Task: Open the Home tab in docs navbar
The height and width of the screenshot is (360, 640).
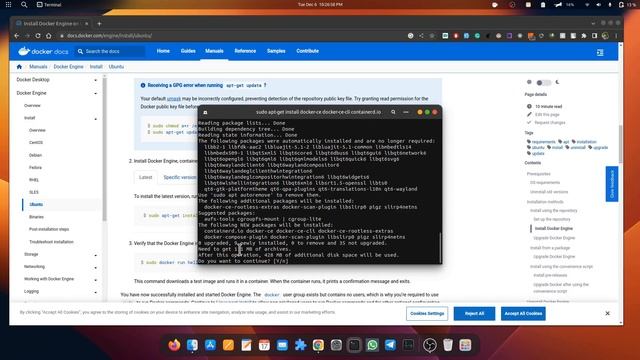Action: pos(163,51)
